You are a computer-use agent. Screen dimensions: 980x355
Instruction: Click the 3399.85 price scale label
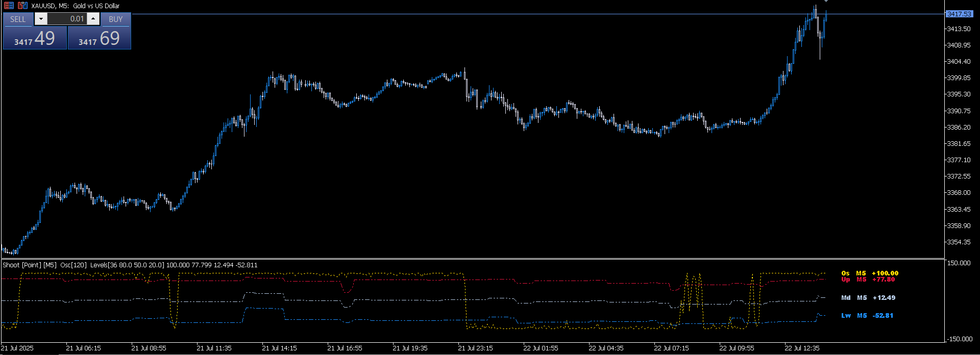[x=959, y=78]
